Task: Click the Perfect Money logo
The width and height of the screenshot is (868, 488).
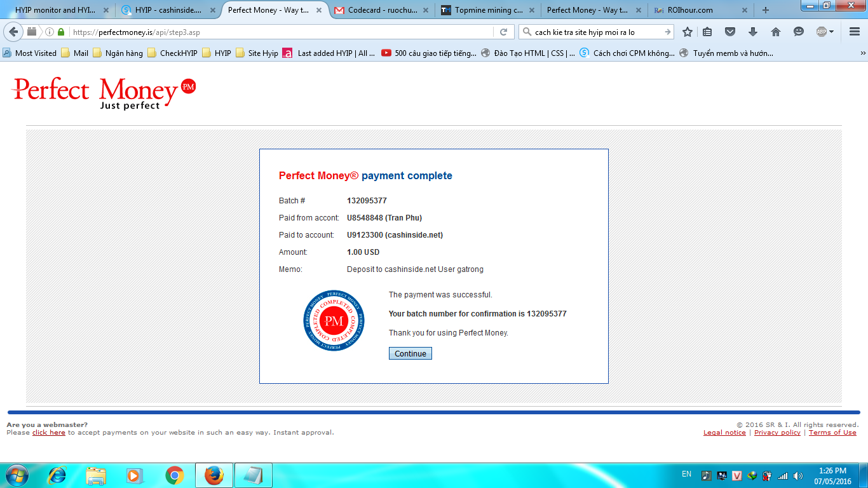Action: 104,93
